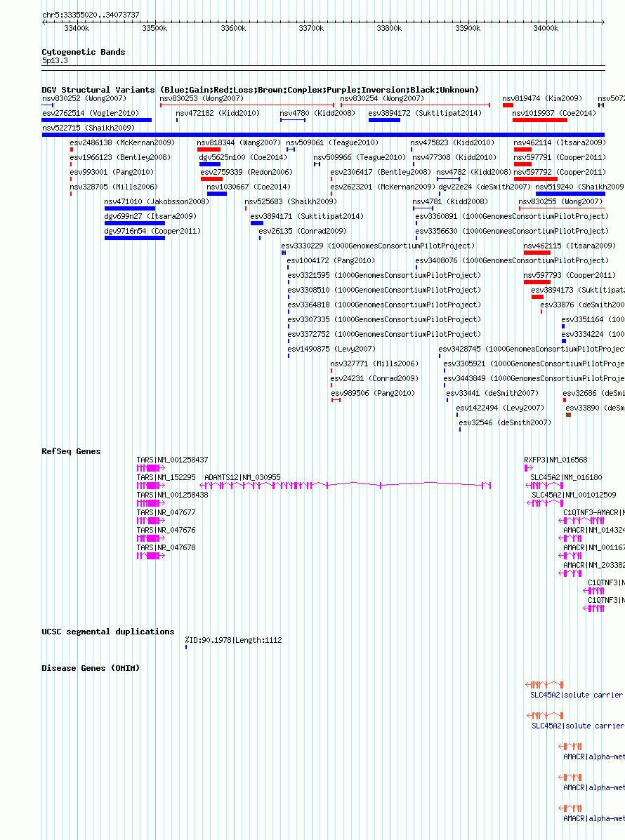This screenshot has width=625, height=840.
Task: Click variant nsv462114 (Itsara2009)
Action: [560, 142]
